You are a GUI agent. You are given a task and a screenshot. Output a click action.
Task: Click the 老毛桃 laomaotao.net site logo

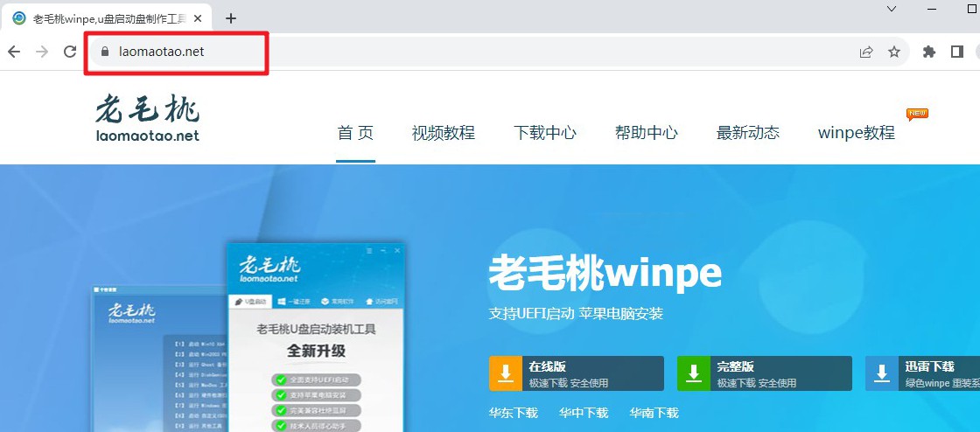point(148,117)
